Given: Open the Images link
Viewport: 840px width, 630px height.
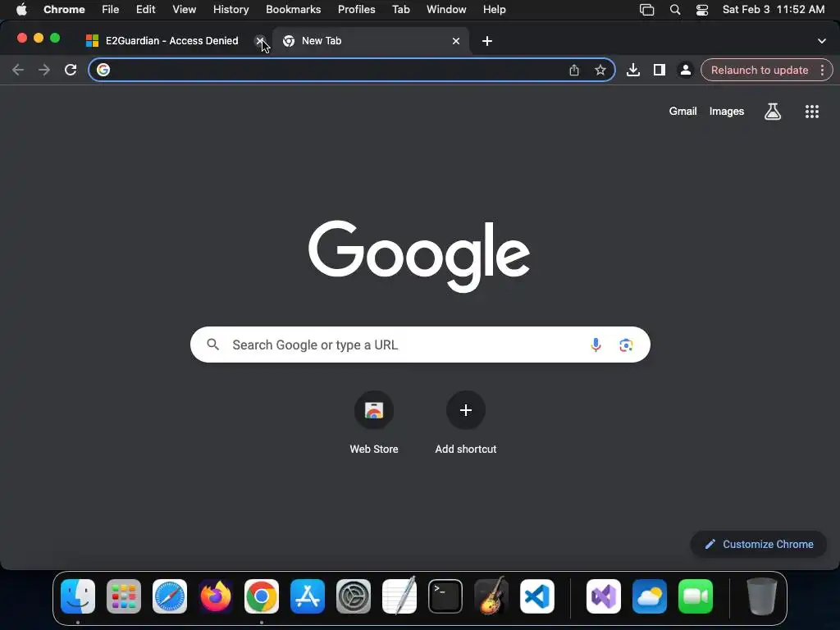Looking at the screenshot, I should point(727,111).
